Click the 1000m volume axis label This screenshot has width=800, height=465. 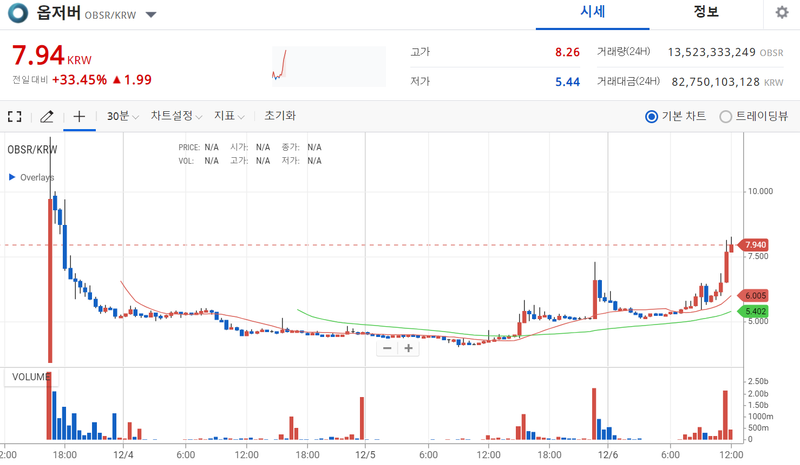coord(760,417)
